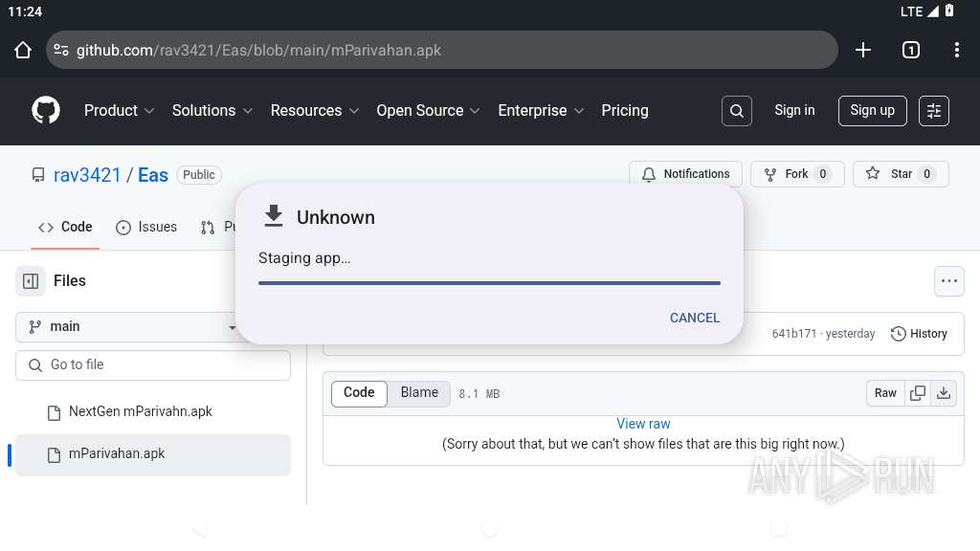Click the Public repository badge
The image size is (980, 551).
pyautogui.click(x=199, y=175)
